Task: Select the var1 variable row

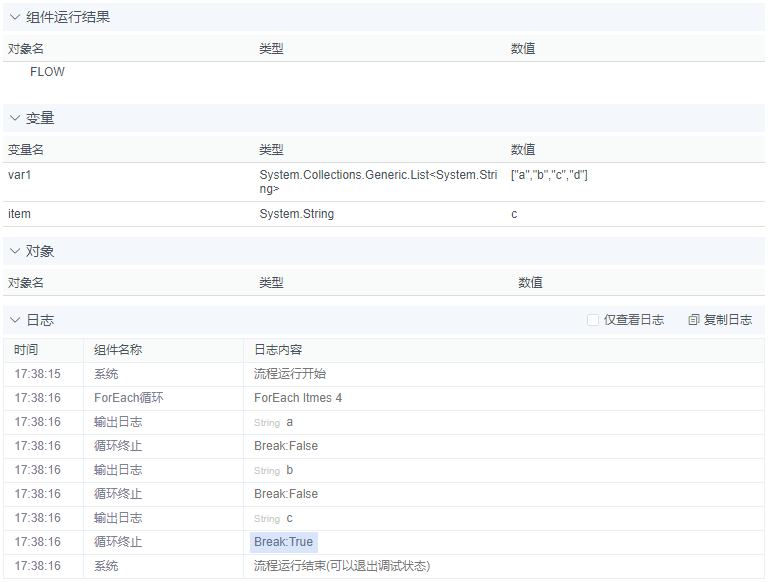Action: click(x=21, y=175)
